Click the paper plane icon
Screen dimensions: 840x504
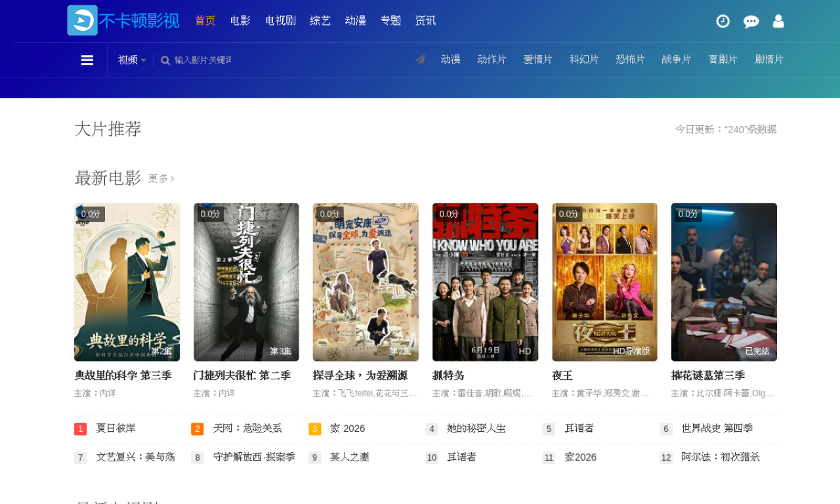coord(420,60)
